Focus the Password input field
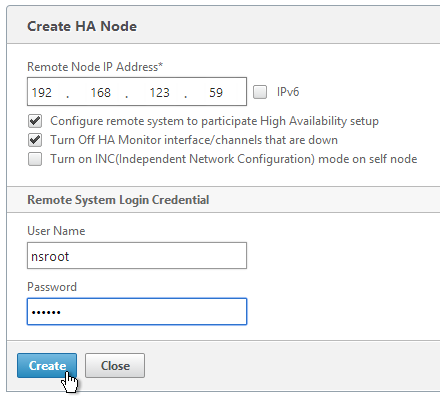The image size is (440, 404). (137, 312)
